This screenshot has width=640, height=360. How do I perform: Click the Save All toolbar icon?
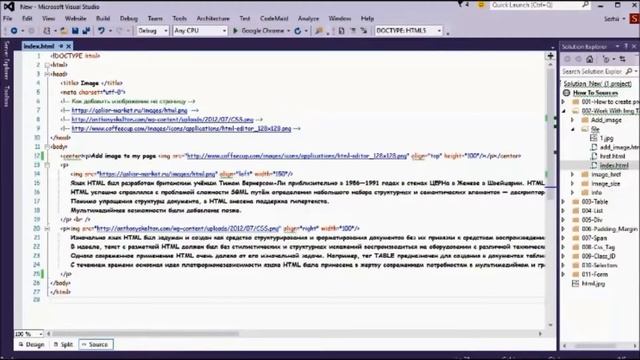pyautogui.click(x=86, y=31)
